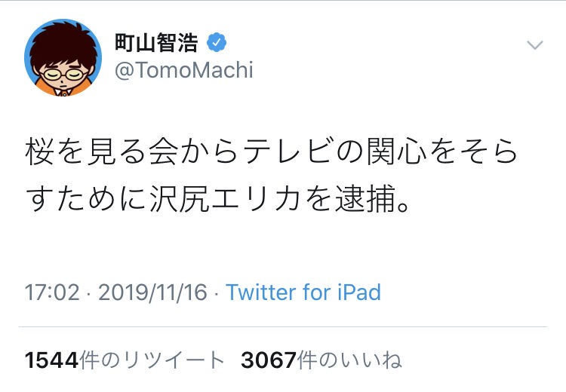566x392 pixels.
Task: Click the 17:02 timestamp
Action: click(x=52, y=292)
